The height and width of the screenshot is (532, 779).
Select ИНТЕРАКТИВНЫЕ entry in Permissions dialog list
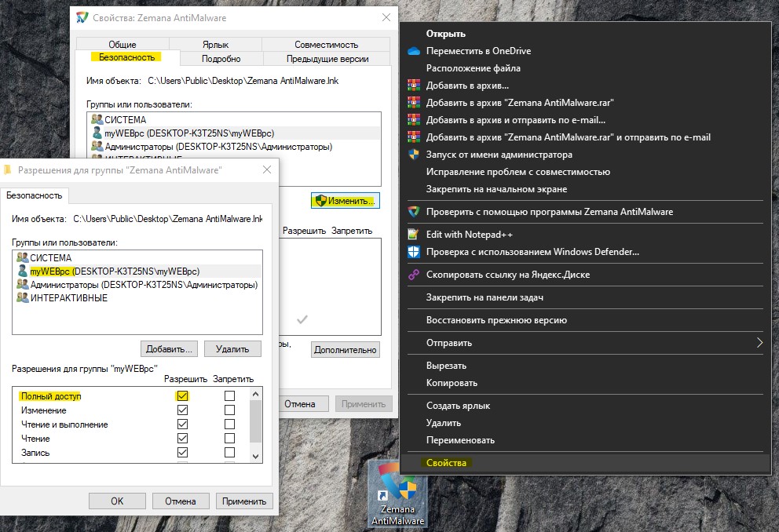point(137,297)
